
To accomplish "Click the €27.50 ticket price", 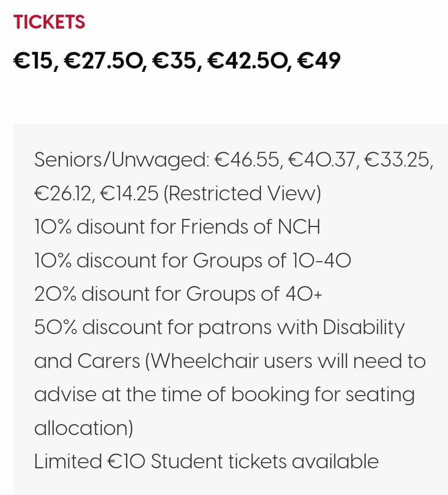I will click(x=103, y=60).
